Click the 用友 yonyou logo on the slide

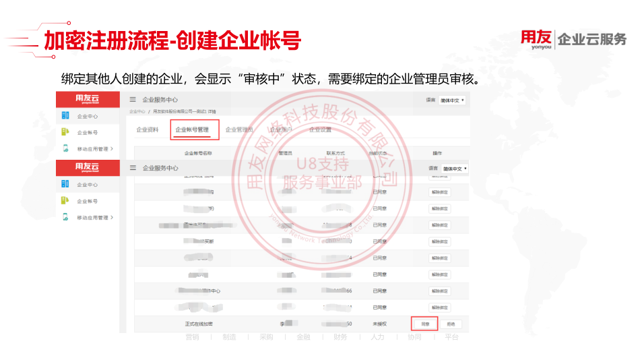(x=536, y=40)
